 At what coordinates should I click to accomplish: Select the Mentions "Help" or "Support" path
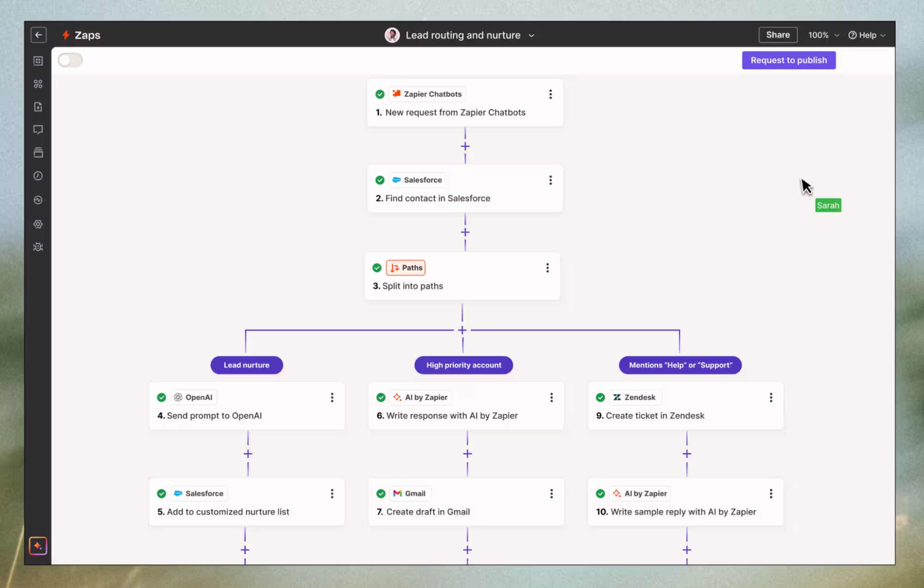point(680,365)
